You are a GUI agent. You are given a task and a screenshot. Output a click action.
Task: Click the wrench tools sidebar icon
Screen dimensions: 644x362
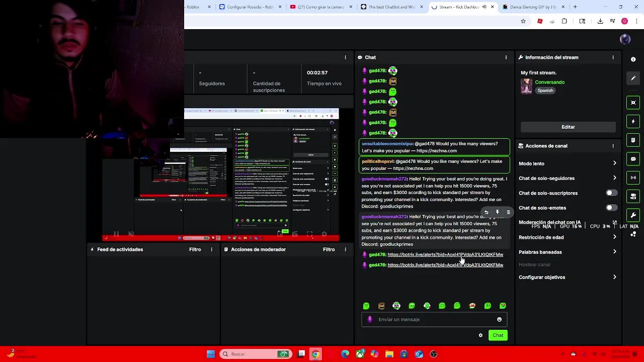tap(633, 215)
